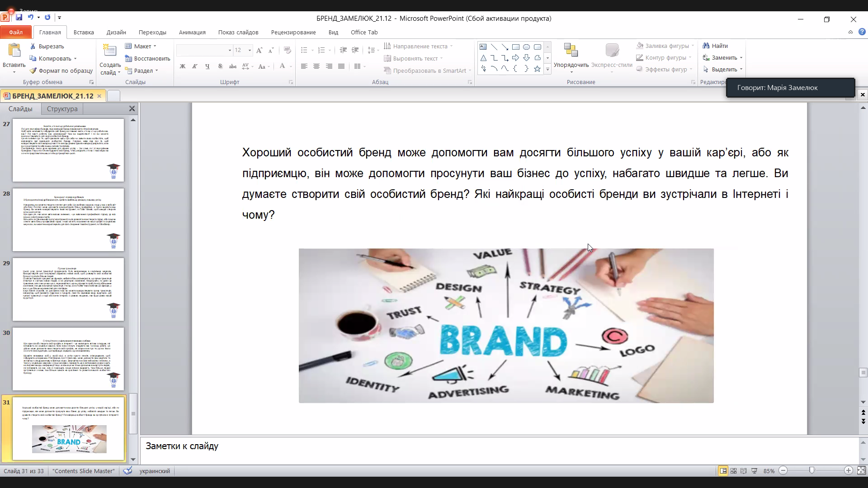Click Копировать button
This screenshot has height=488, width=868.
tap(53, 58)
